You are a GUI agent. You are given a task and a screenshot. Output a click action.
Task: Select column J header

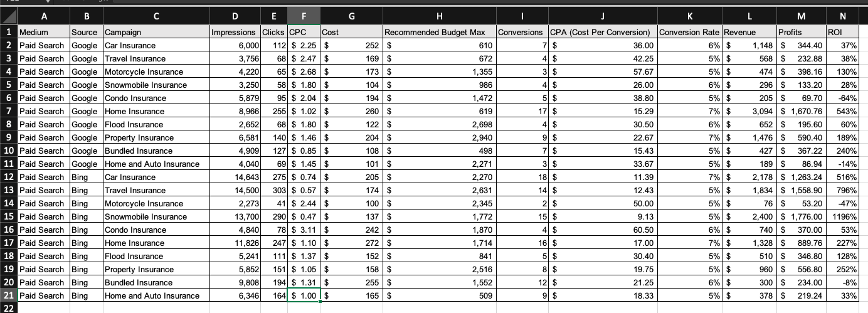(603, 16)
